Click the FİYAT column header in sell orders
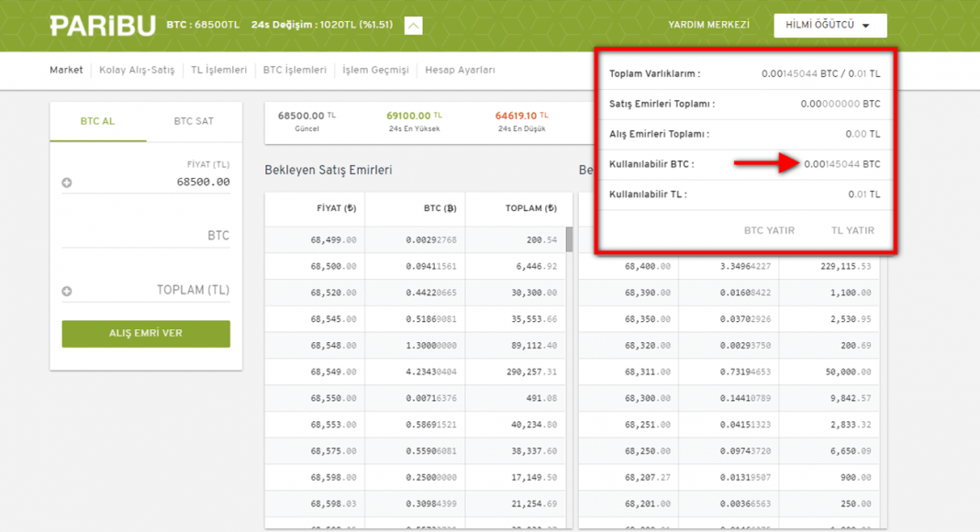The height and width of the screenshot is (532, 980). click(x=336, y=208)
